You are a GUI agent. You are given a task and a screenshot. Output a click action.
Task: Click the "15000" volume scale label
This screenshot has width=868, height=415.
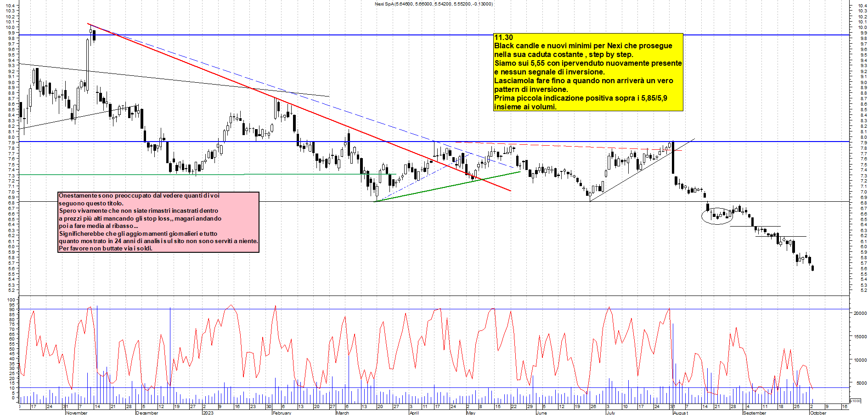coord(860,336)
